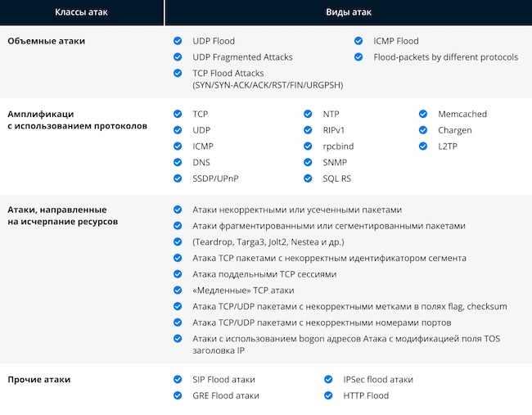Click the check icon by SIP Flood атаки
This screenshot has width=532, height=415.
tap(178, 380)
